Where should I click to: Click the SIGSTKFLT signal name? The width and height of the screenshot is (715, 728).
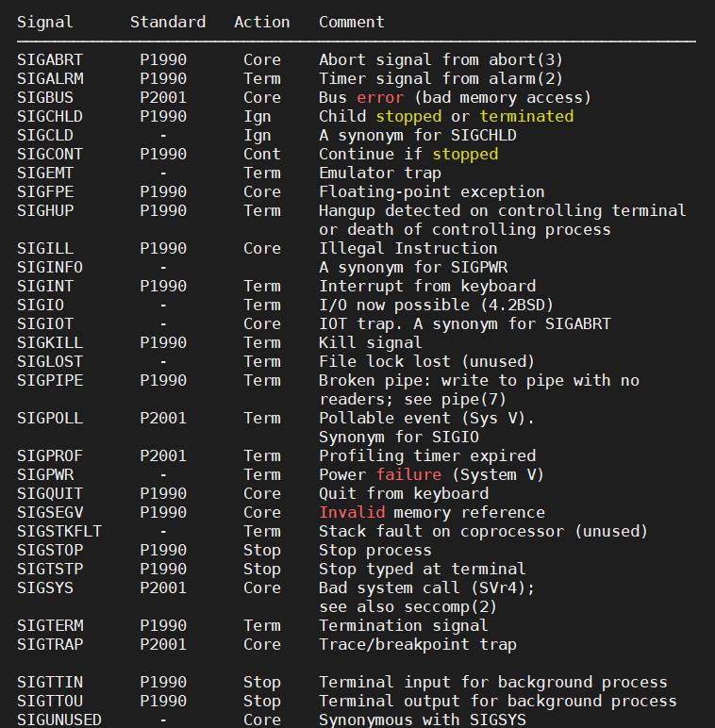(x=59, y=531)
